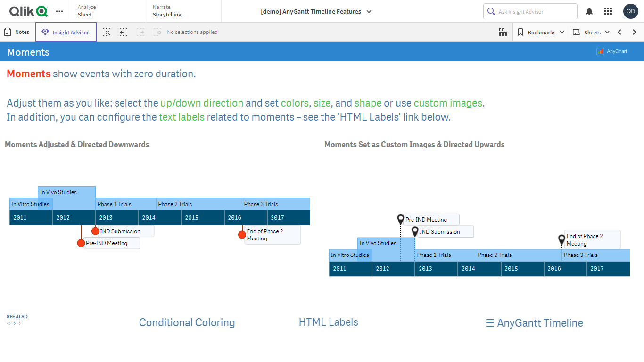The image size is (644, 362).
Task: Select In Vivo Studies bar in right chart
Action: [x=386, y=243]
